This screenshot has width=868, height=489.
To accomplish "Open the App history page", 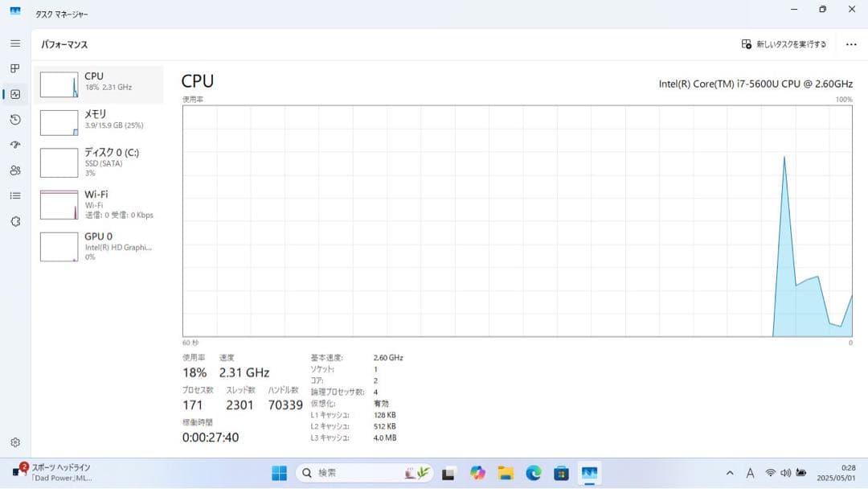I will point(14,119).
